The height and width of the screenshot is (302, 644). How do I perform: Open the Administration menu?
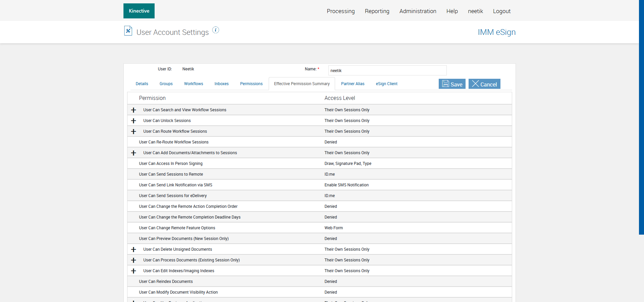click(x=418, y=11)
